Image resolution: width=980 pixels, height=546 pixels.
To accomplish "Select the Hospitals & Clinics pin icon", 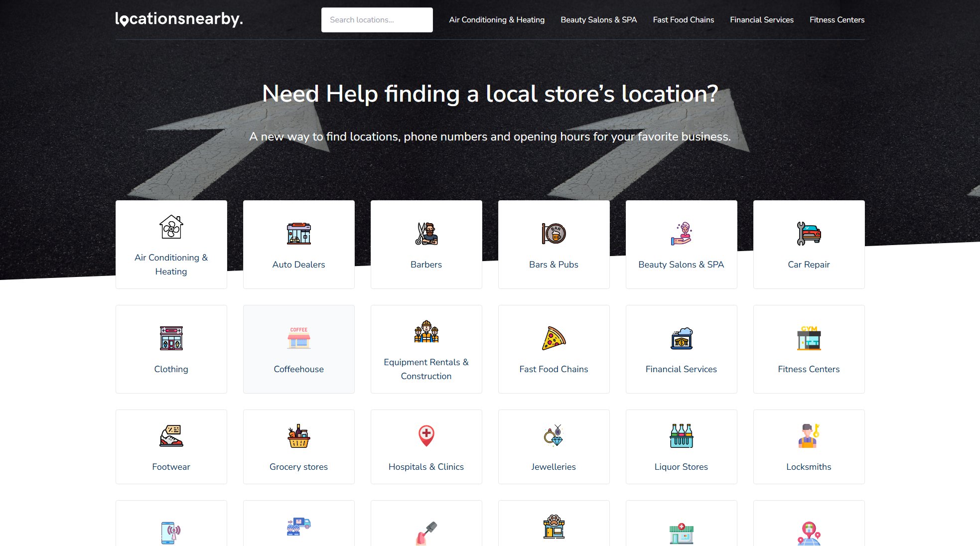I will (426, 436).
